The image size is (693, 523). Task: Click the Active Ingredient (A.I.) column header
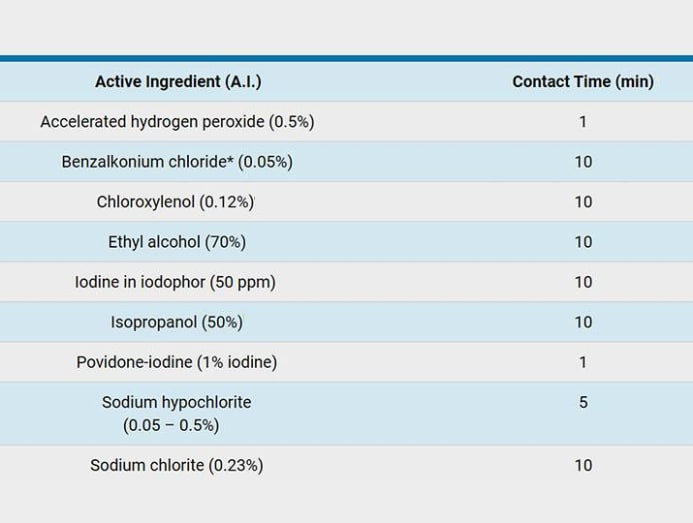click(x=178, y=82)
